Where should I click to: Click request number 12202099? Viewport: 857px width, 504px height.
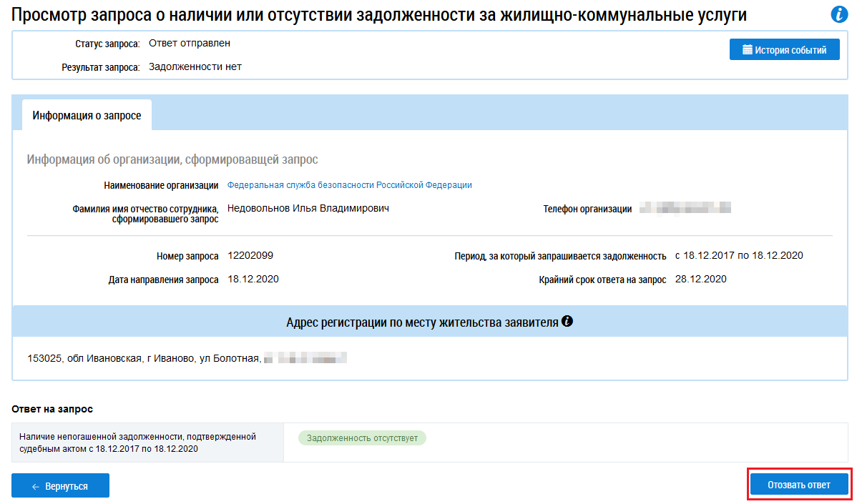pos(250,256)
